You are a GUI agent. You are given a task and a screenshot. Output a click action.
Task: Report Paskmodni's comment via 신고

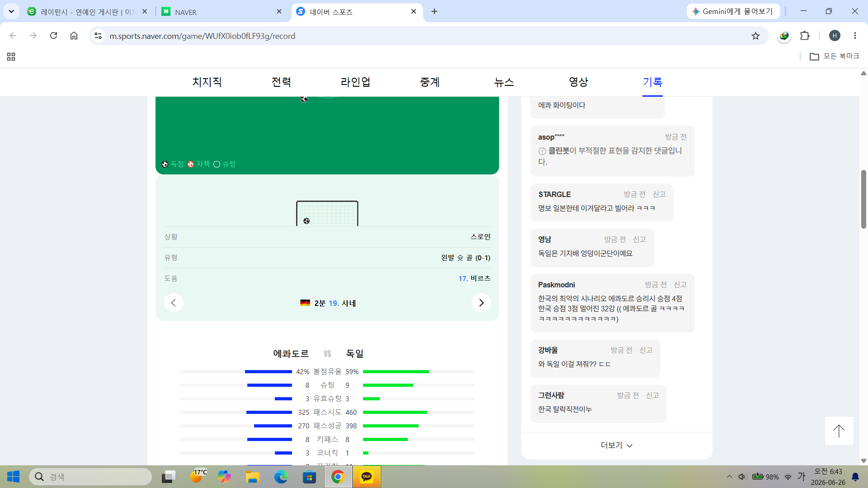click(x=680, y=285)
